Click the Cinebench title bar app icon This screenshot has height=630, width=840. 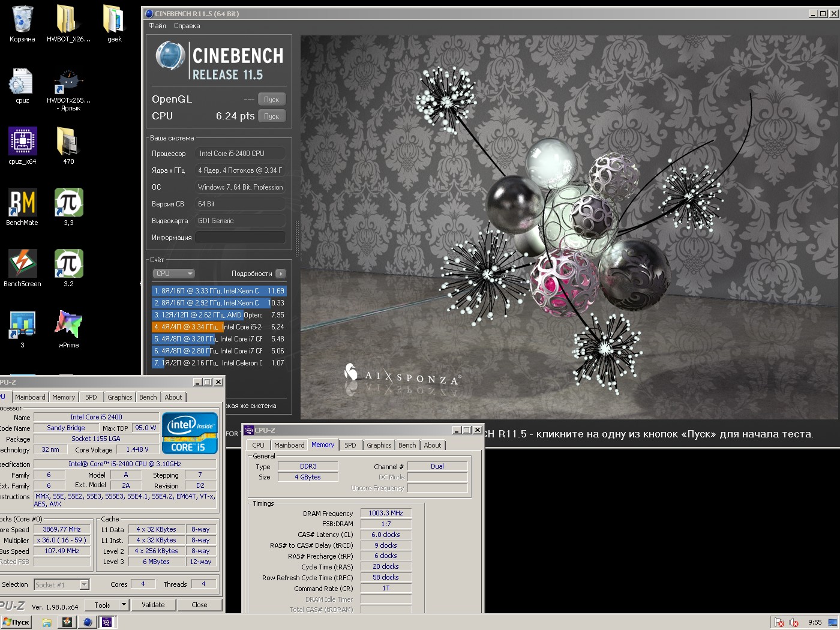point(149,14)
